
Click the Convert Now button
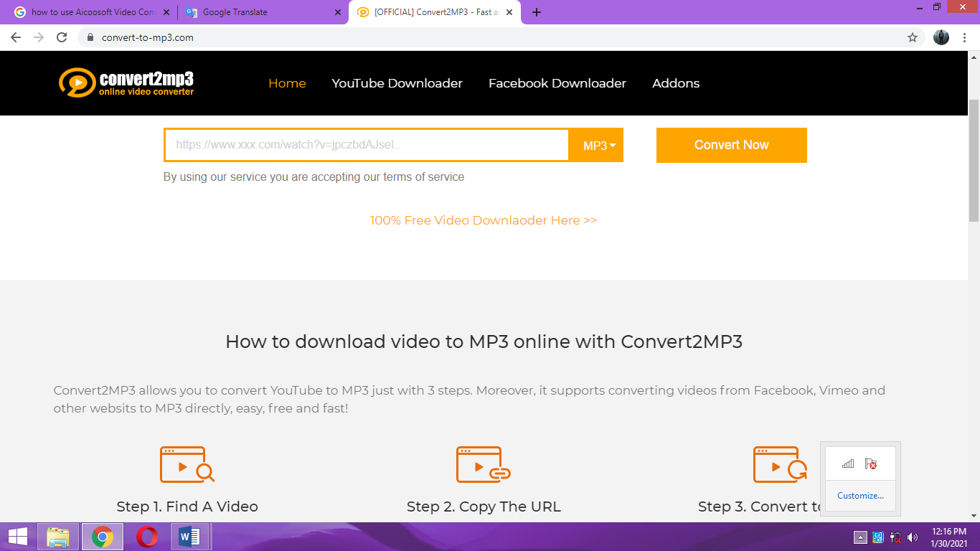[732, 145]
